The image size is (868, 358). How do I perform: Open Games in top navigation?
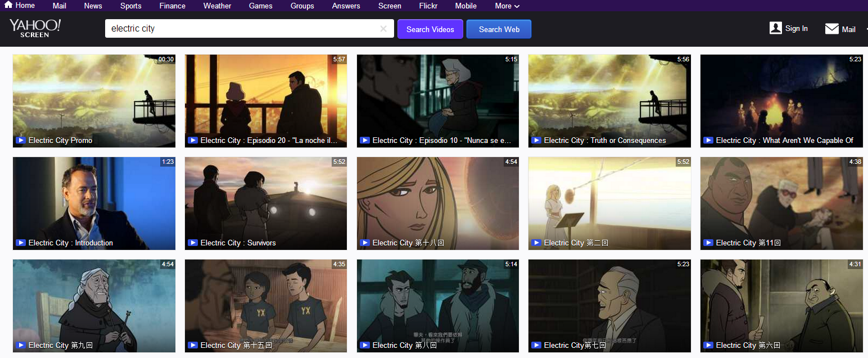[261, 6]
